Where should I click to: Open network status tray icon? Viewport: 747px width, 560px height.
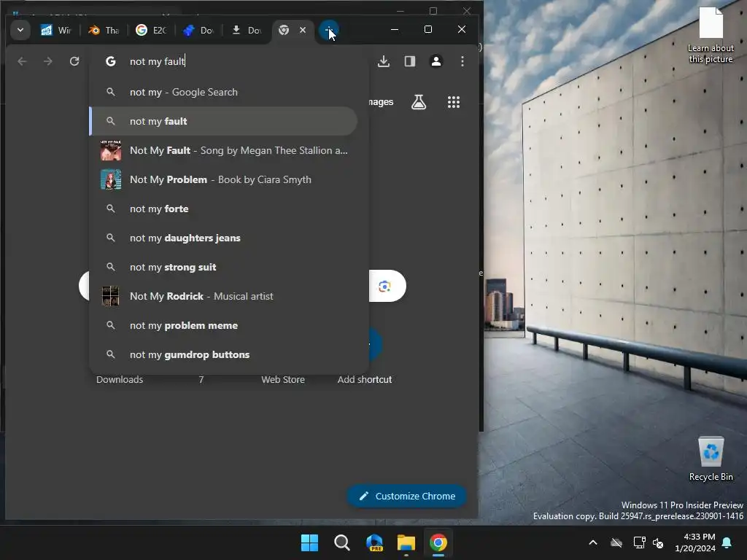(x=639, y=542)
